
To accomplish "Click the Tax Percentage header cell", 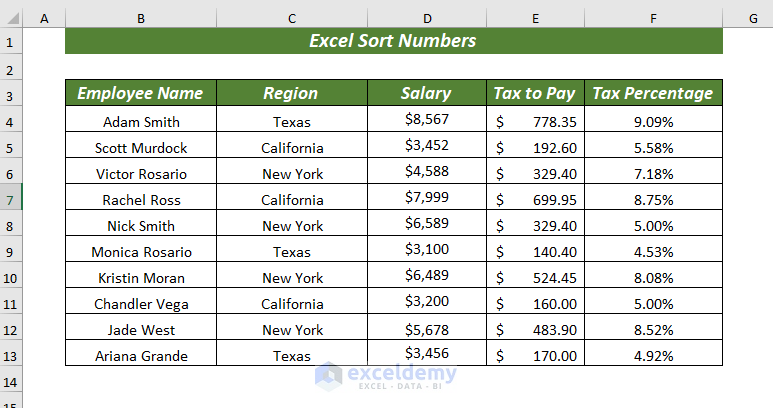I will [x=653, y=93].
